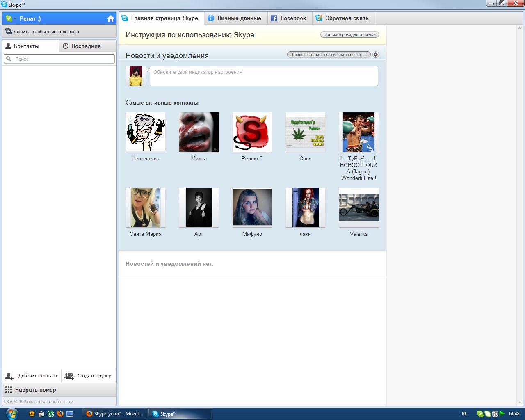Image resolution: width=525 pixels, height=420 pixels.
Task: Click the contact name чаки
Action: [x=306, y=234]
